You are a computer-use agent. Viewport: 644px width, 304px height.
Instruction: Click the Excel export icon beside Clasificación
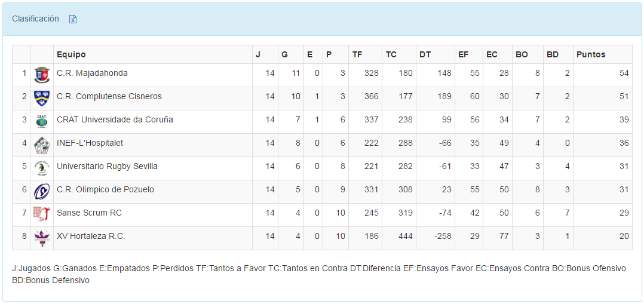coord(73,19)
